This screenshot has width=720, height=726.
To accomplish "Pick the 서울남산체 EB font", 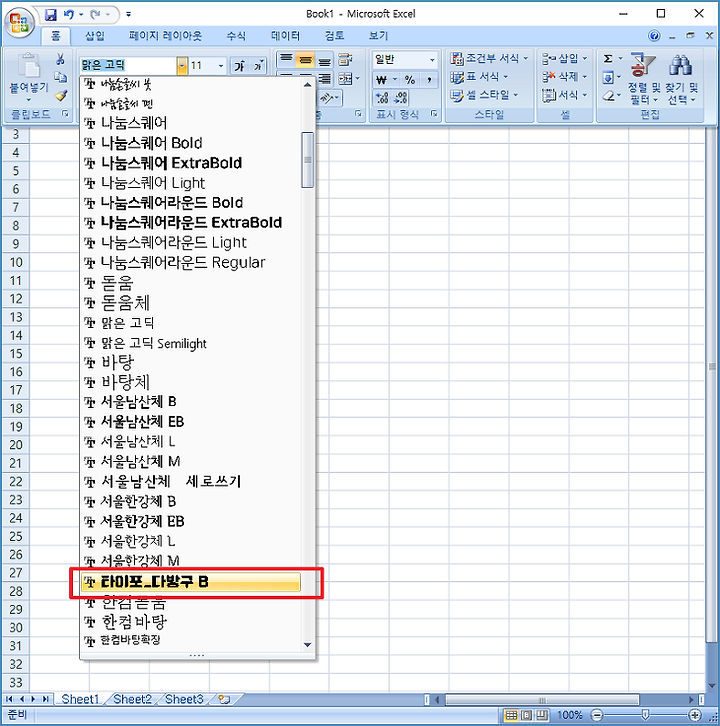I will pos(190,422).
